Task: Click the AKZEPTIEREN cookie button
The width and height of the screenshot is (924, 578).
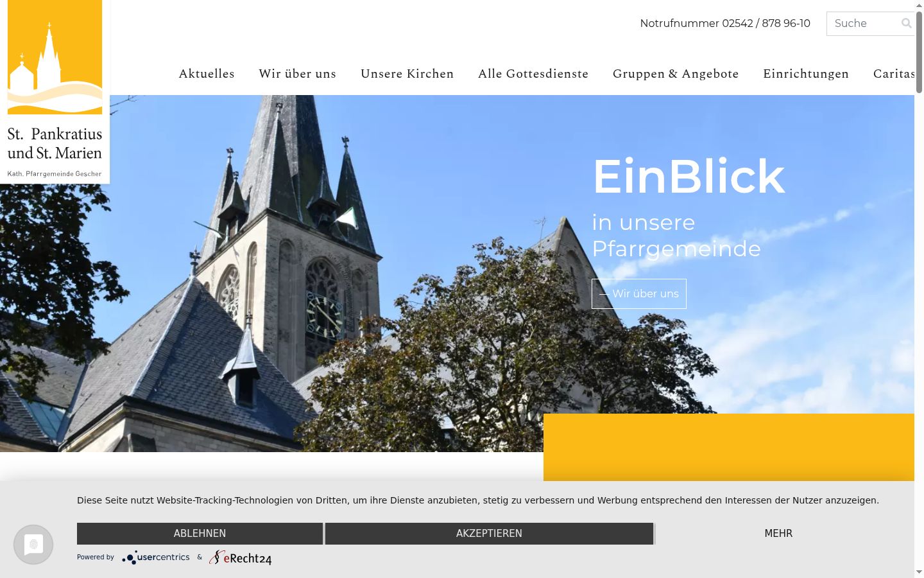Action: point(489,534)
